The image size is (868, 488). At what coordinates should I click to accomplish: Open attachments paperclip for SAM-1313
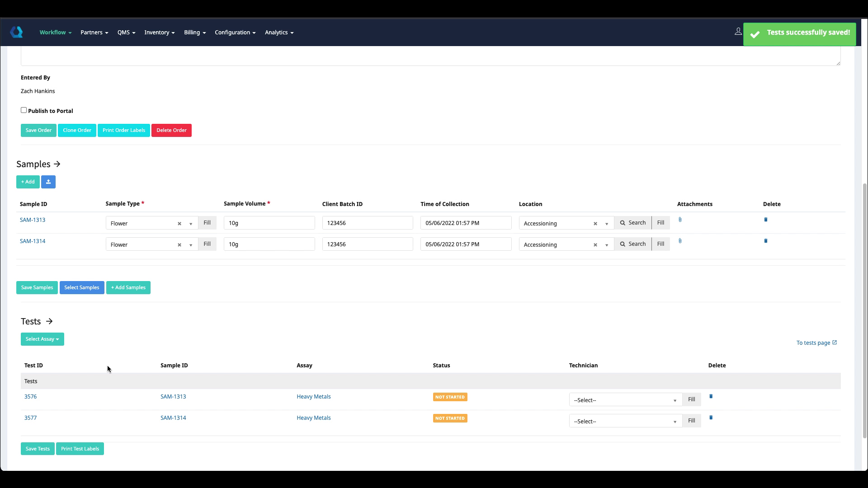680,220
